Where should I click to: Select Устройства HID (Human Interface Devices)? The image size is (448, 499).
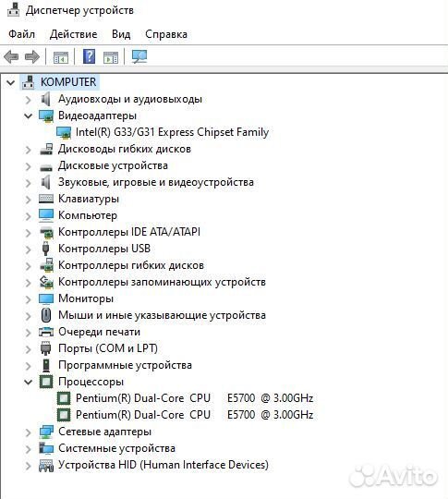coord(163,465)
